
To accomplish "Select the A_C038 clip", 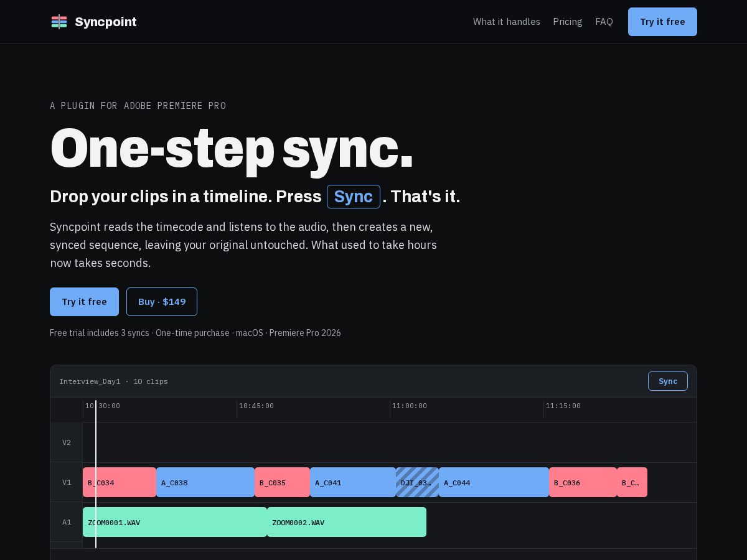I will pyautogui.click(x=205, y=482).
